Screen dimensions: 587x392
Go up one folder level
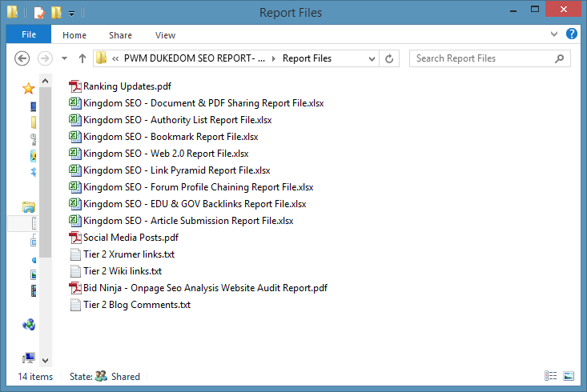pyautogui.click(x=82, y=58)
